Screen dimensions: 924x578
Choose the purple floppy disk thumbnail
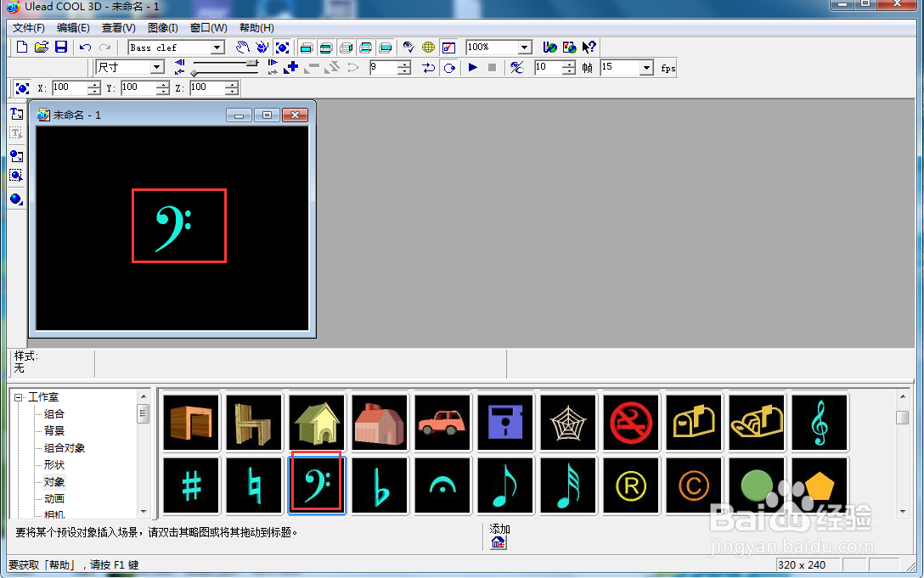(505, 423)
